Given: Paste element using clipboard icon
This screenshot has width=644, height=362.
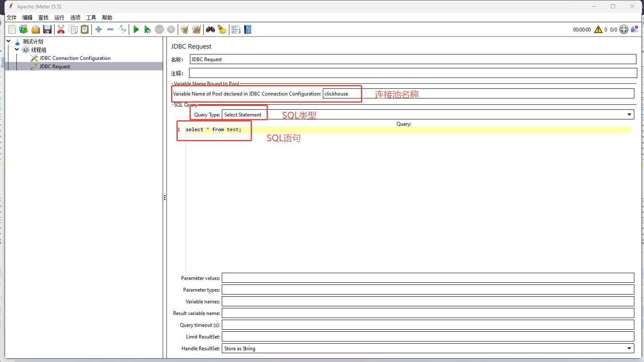Looking at the screenshot, I should (x=85, y=29).
